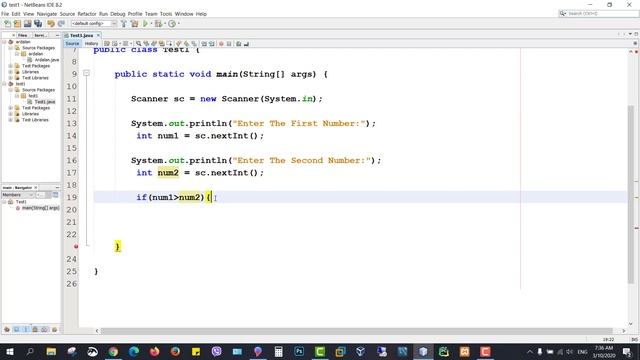
Task: Open Project using its toolbar icon
Action: (x=28, y=24)
